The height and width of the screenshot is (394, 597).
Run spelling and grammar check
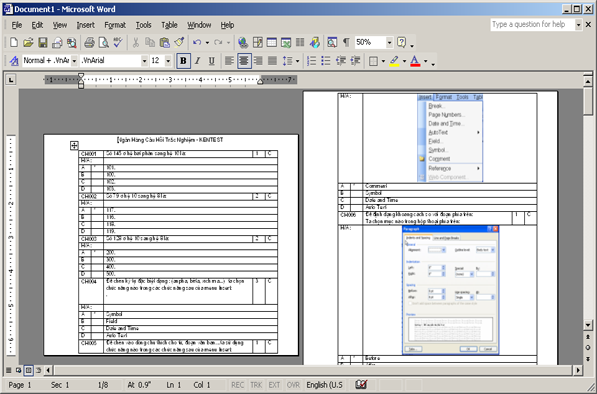118,42
